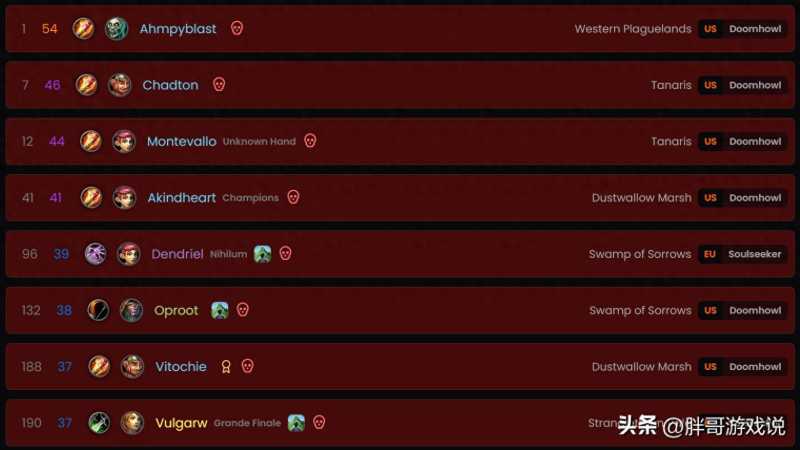Screen dimensions: 800x450
Task: Click the mountain badge beside Oproot
Action: 220,310
